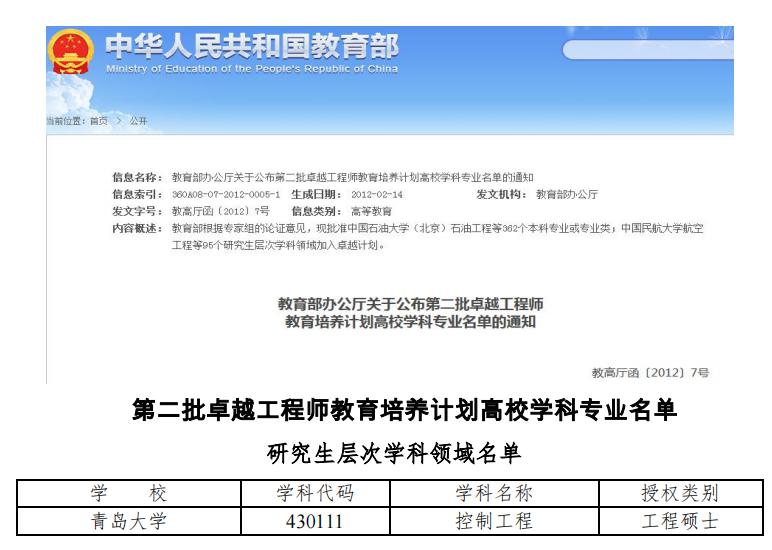The height and width of the screenshot is (550, 772).
Task: Open the 首页 breadcrumb link
Action: (98, 121)
